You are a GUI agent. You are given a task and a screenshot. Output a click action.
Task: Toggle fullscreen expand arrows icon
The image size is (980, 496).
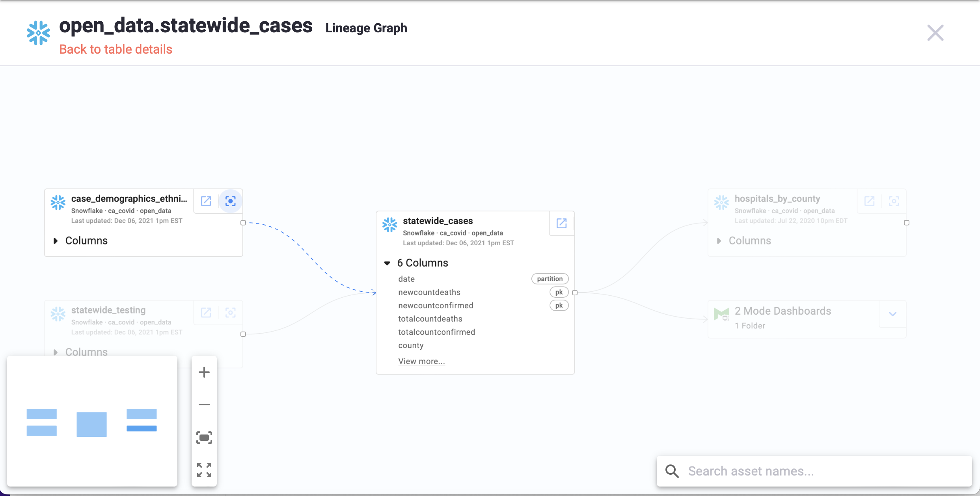[x=204, y=470]
